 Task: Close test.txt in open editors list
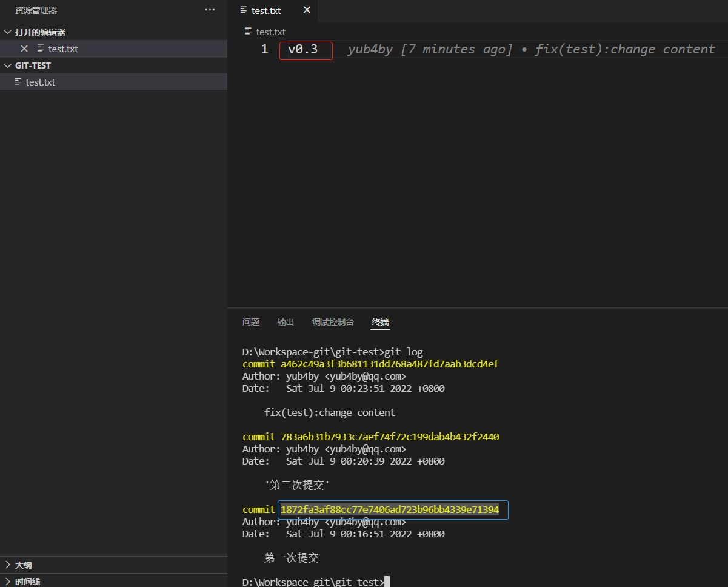24,49
